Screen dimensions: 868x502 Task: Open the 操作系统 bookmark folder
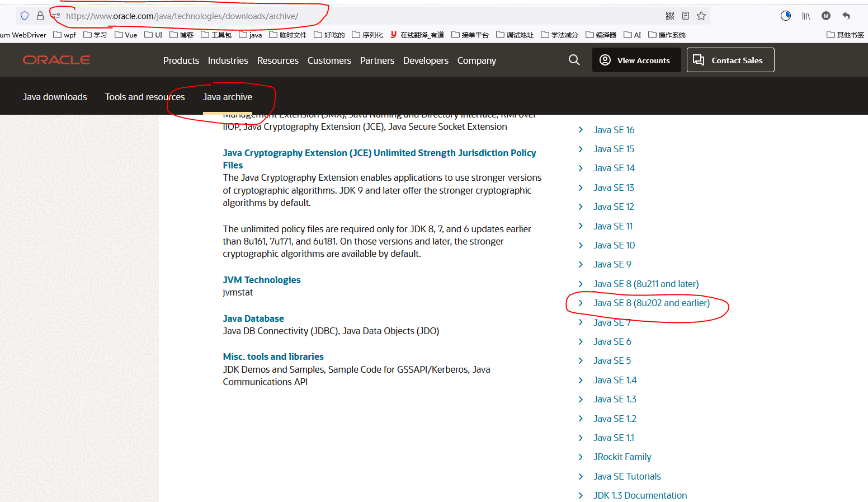tap(667, 35)
